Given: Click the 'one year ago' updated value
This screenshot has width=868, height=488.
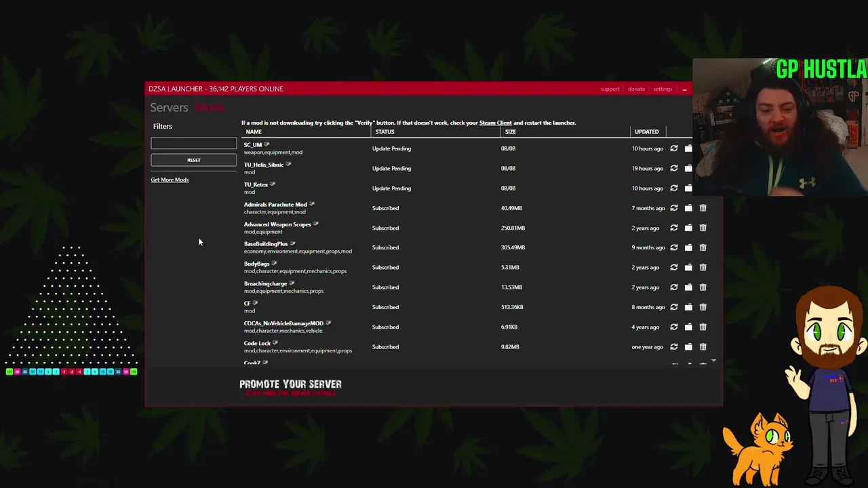Looking at the screenshot, I should [647, 347].
